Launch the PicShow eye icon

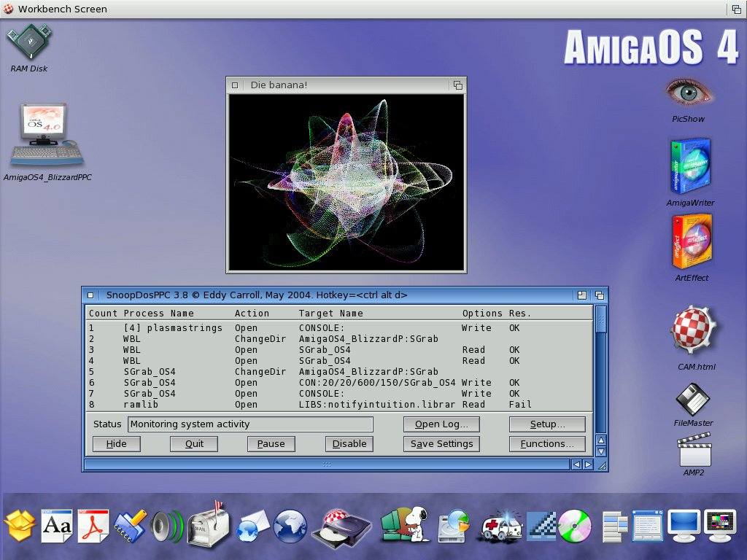click(688, 93)
